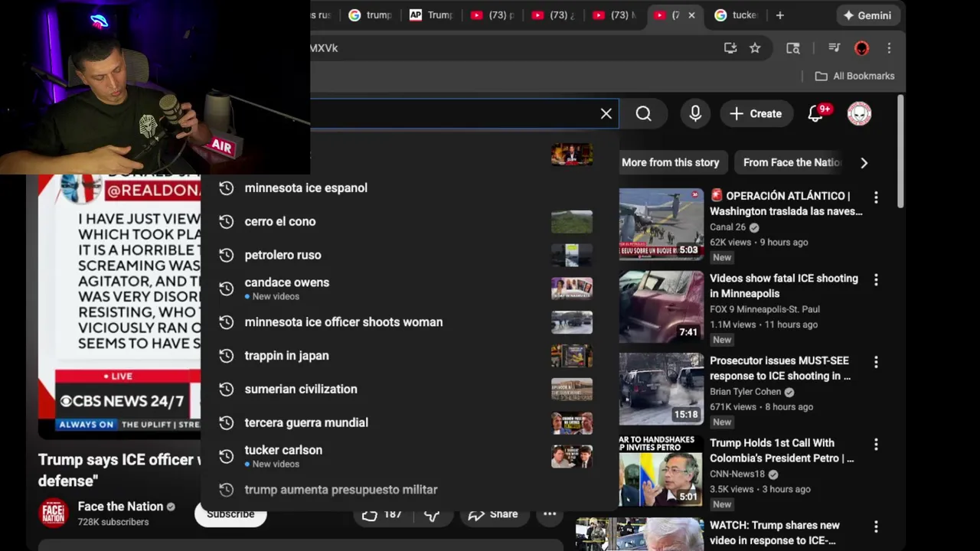Select the 'minnesota ice espanol' suggestion
This screenshot has width=980, height=551.
tap(410, 188)
